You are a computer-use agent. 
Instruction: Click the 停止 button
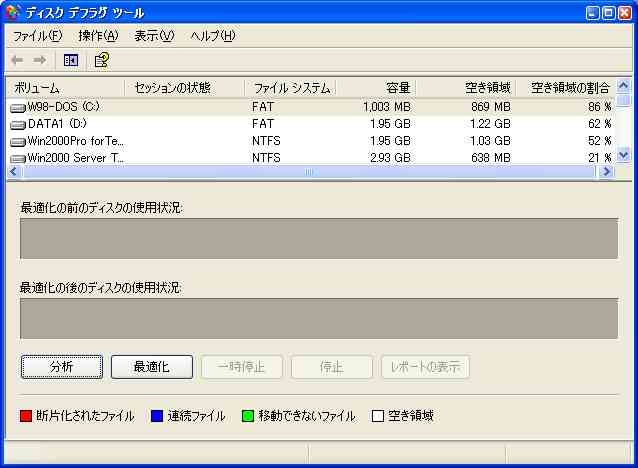(x=332, y=367)
